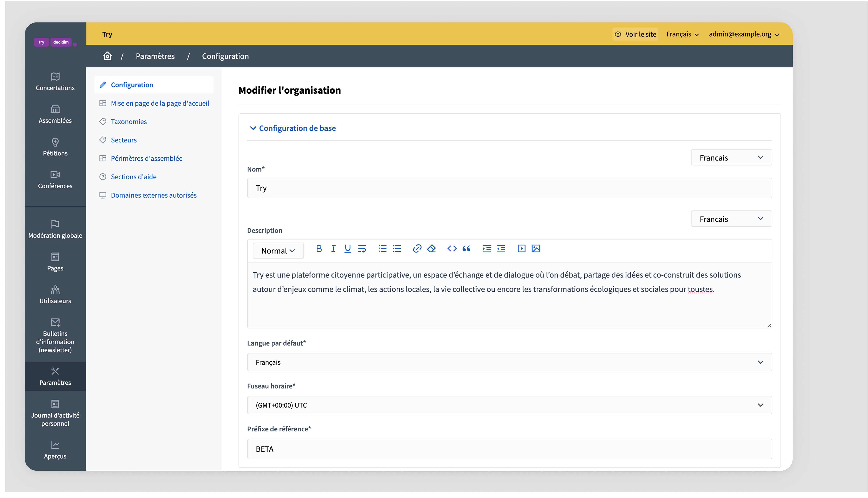The height and width of the screenshot is (498, 868).
Task: Click into the Description text area
Action: (509, 295)
